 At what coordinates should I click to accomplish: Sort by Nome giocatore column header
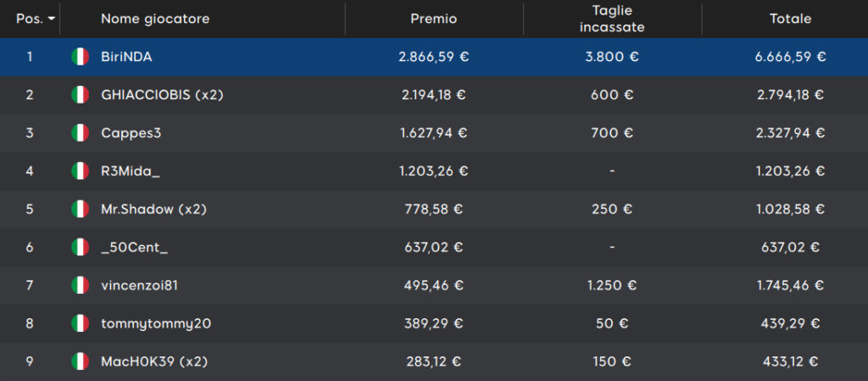[155, 19]
